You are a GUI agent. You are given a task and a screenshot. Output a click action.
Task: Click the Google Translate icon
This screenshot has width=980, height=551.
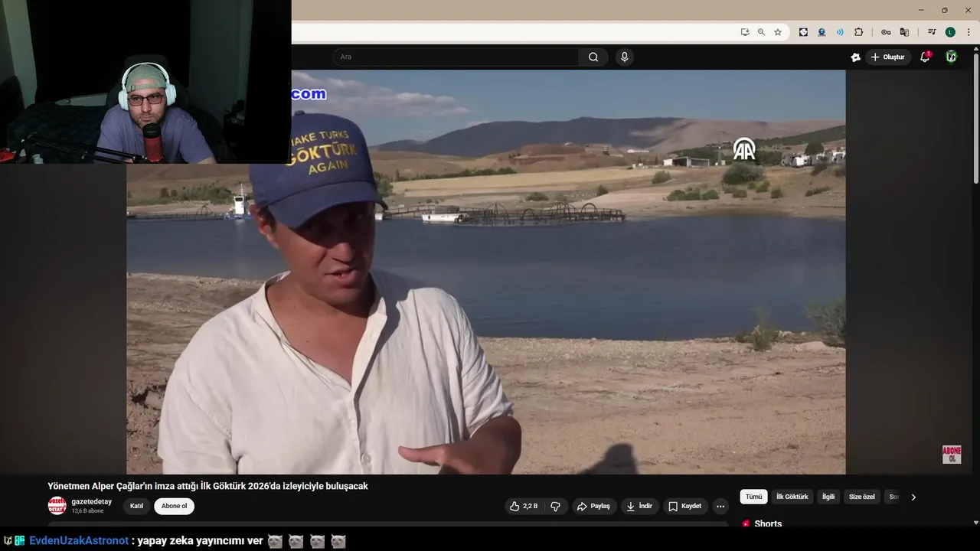coord(904,32)
